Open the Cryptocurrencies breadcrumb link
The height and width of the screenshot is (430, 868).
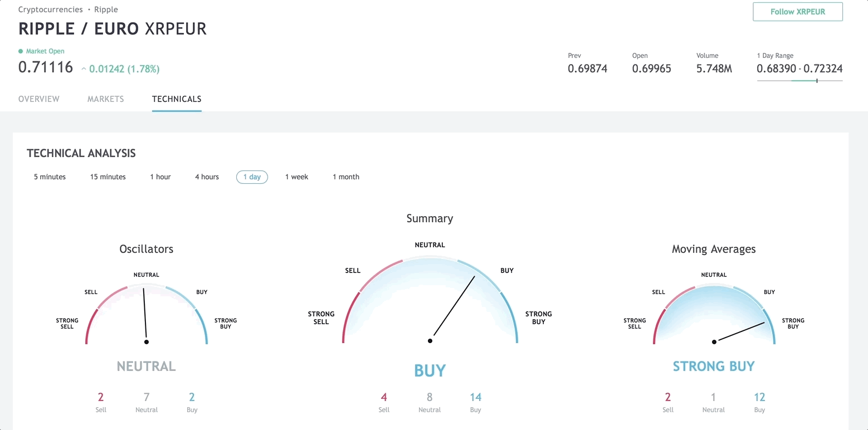click(51, 9)
